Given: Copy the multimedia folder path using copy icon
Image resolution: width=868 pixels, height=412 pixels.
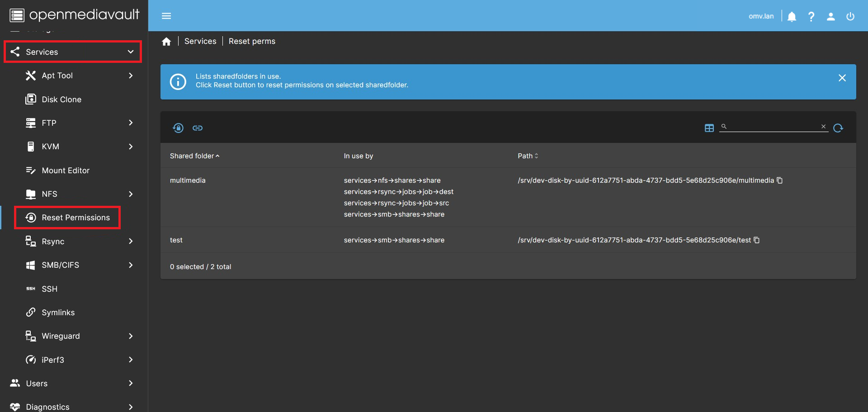Looking at the screenshot, I should click(780, 180).
